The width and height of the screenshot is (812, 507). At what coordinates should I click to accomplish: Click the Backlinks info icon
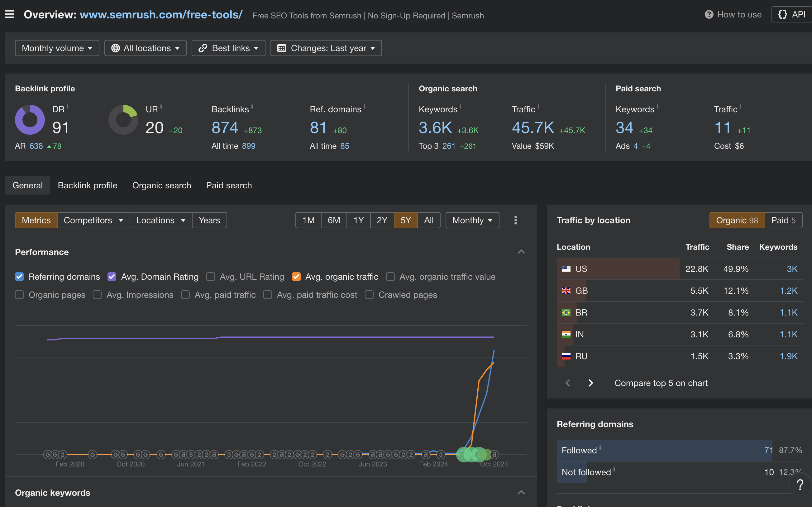coord(252,106)
